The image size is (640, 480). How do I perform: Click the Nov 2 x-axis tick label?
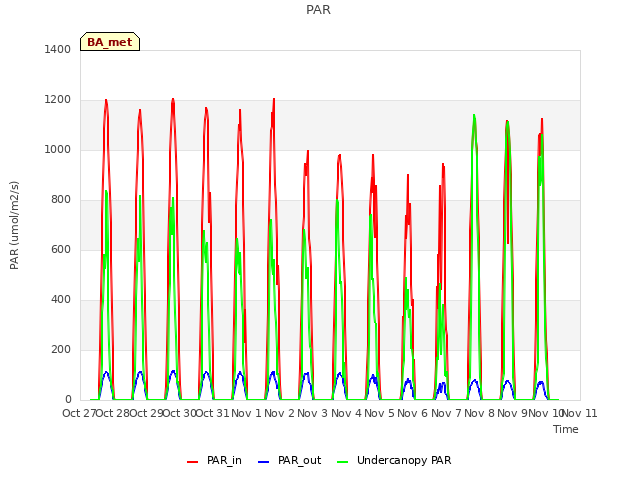279,413
